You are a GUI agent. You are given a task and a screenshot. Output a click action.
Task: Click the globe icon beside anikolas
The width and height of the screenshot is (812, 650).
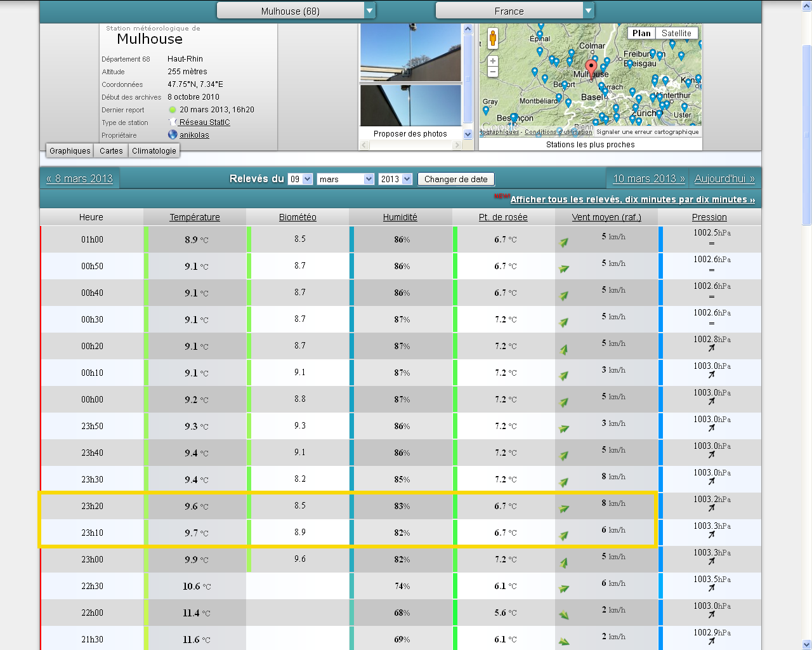pyautogui.click(x=173, y=135)
